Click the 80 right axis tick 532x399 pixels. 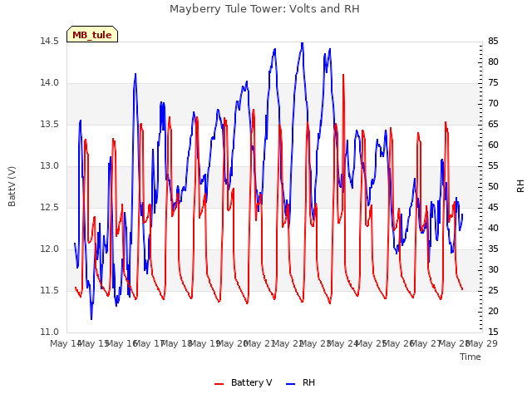(x=493, y=62)
